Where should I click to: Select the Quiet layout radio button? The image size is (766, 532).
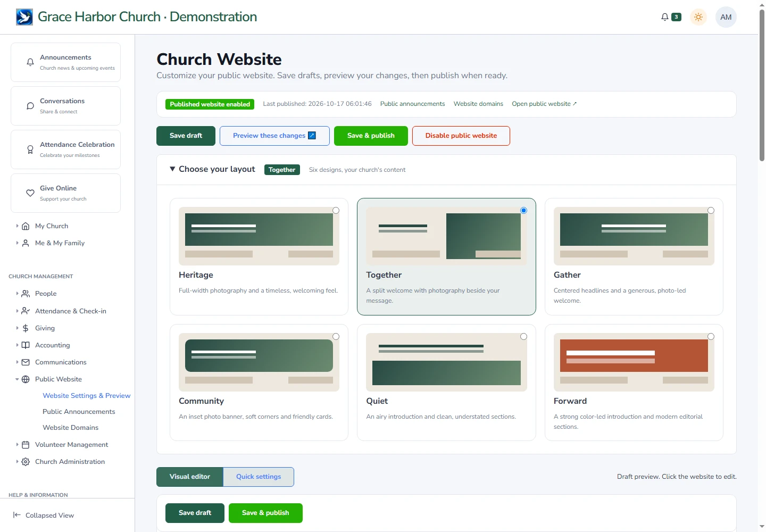(523, 337)
